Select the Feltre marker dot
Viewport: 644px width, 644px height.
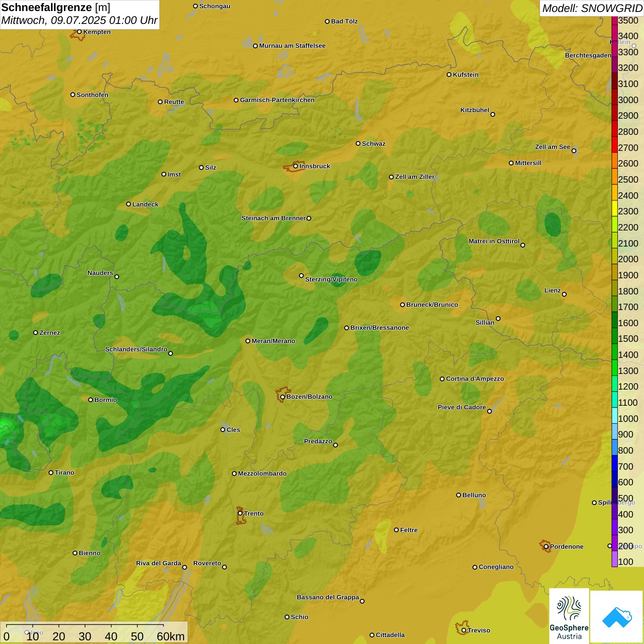(396, 530)
